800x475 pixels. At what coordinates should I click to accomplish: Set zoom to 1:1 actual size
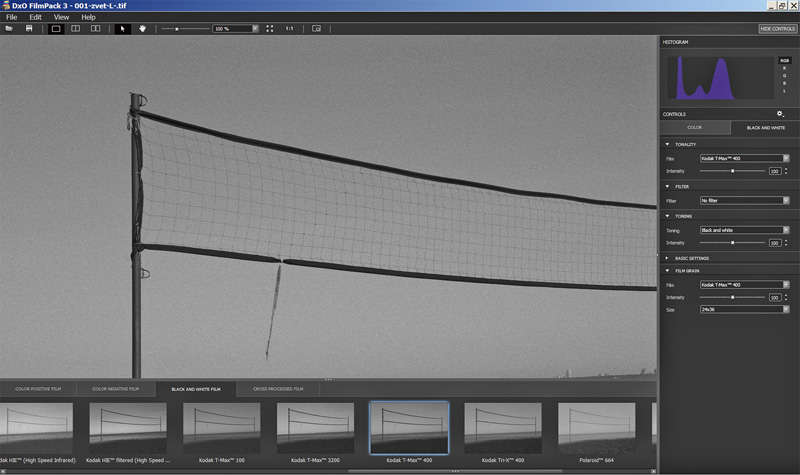pyautogui.click(x=289, y=29)
